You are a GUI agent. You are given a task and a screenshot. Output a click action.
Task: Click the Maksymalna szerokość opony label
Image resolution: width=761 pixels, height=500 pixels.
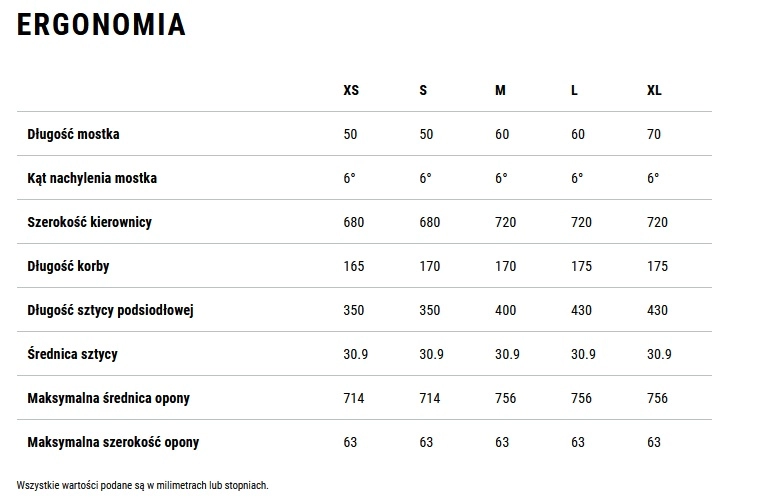(113, 442)
